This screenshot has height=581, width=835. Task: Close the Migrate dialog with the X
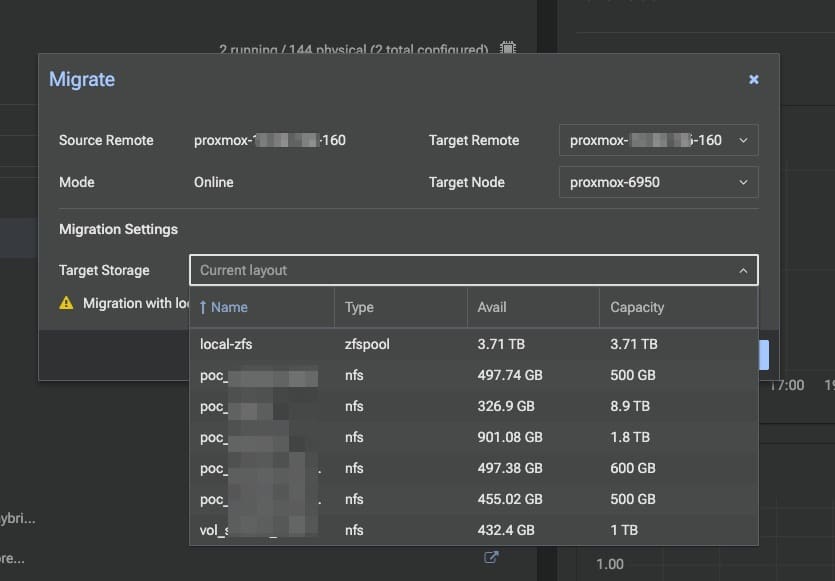point(753,79)
